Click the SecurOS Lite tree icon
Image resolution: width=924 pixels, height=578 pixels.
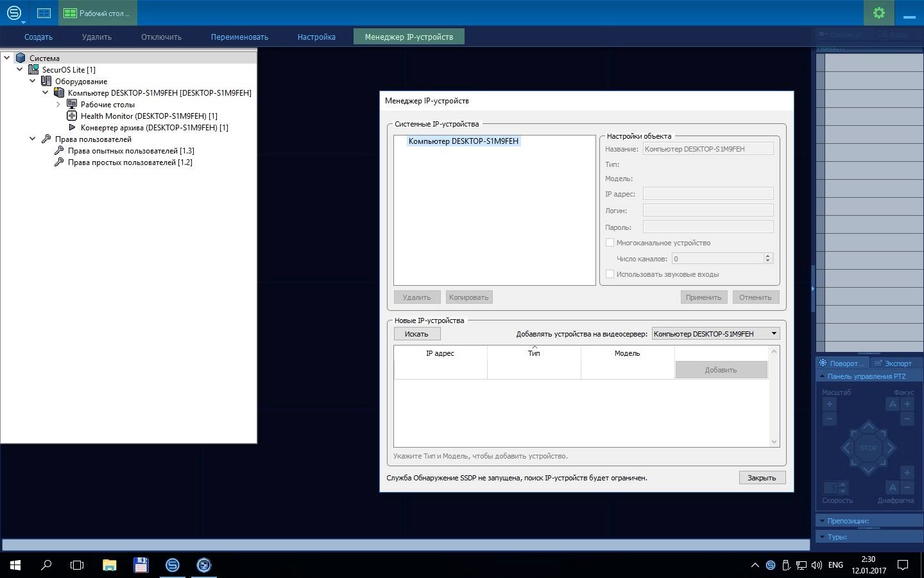pyautogui.click(x=33, y=69)
